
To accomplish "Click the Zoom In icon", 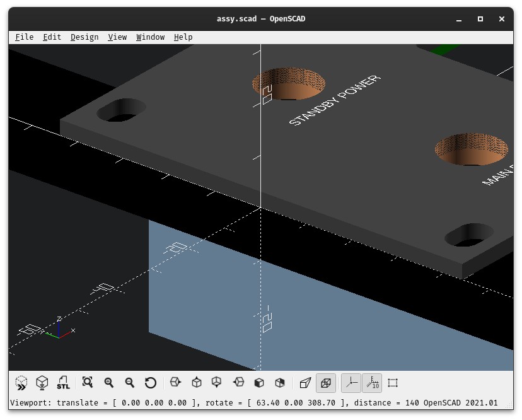I will (x=108, y=383).
